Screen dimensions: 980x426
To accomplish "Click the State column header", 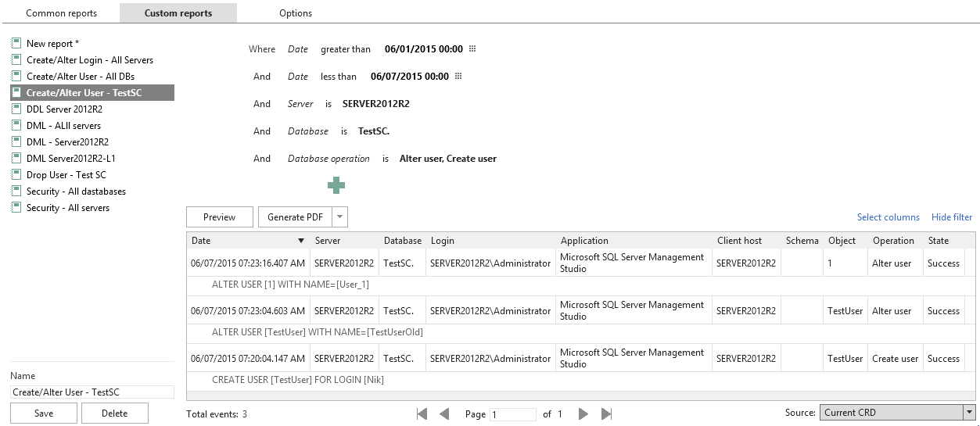I will coord(944,241).
